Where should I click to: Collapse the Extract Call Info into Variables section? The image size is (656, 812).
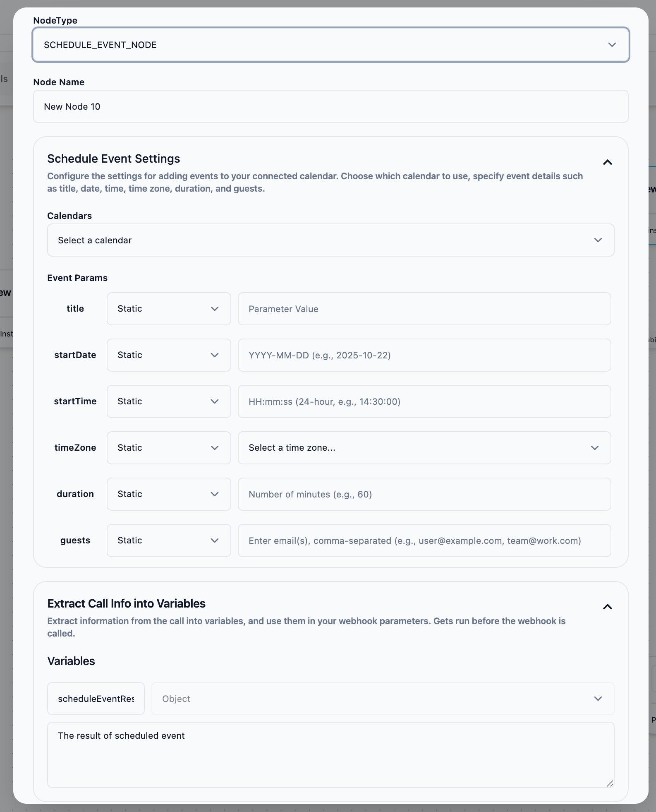click(x=607, y=607)
